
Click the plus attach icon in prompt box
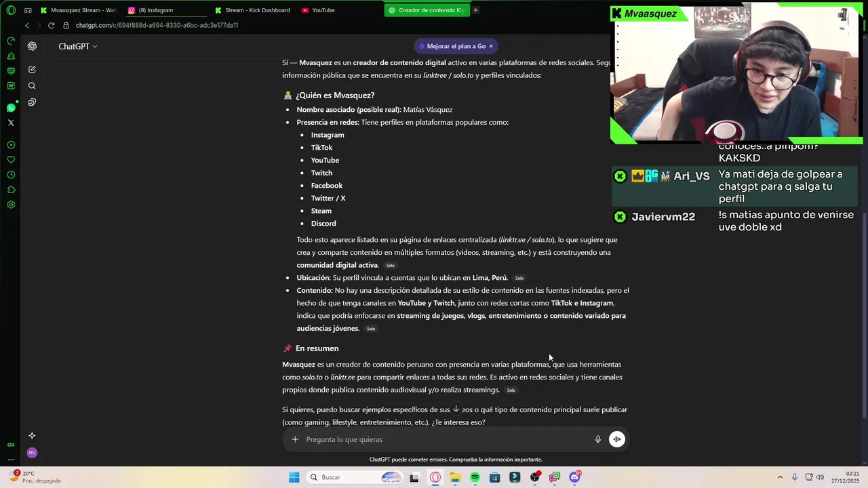295,439
